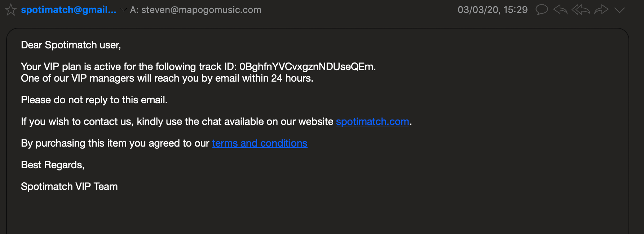
Task: Open the conversation bubble icon
Action: [542, 9]
